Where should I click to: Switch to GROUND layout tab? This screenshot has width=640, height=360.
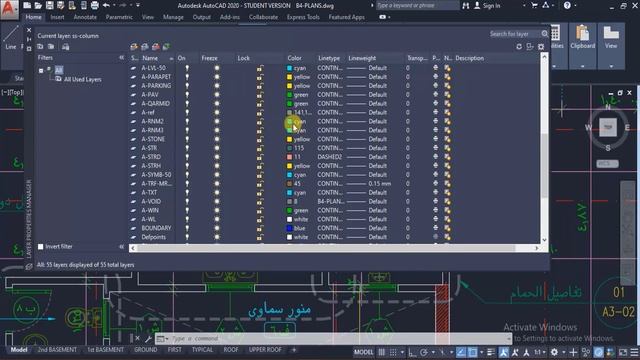coord(145,350)
